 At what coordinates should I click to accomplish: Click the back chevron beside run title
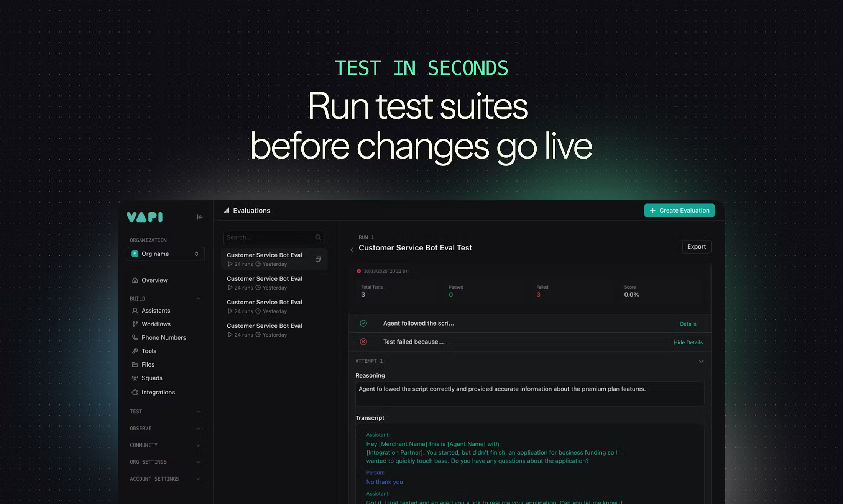pos(352,250)
